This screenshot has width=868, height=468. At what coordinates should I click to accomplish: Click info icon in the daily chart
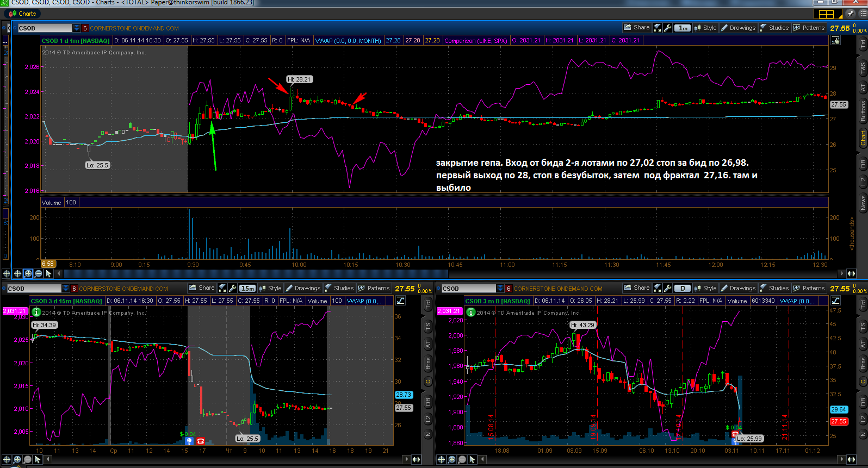point(471,312)
